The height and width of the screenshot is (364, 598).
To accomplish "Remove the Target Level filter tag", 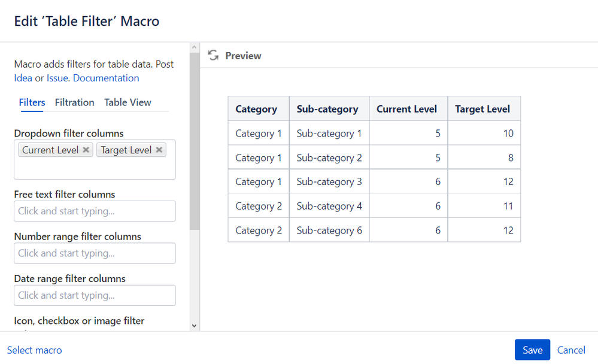I will coord(159,150).
